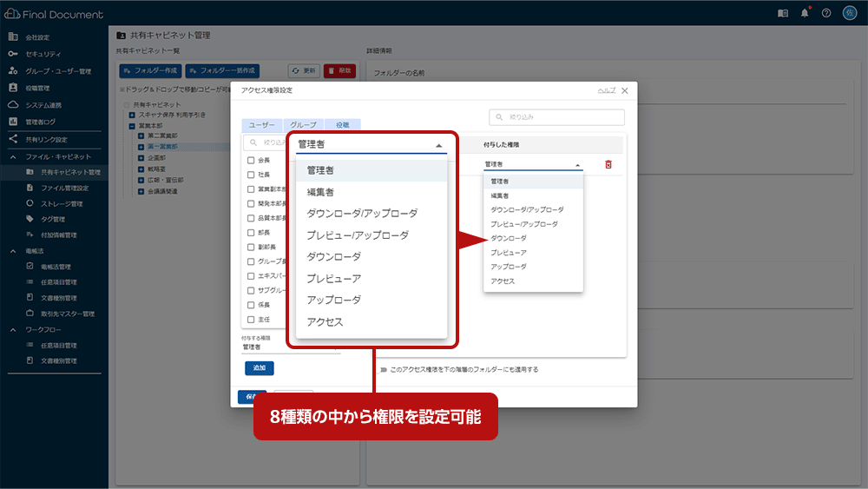The height and width of the screenshot is (489, 868).
Task: Collapse the 管理者 permission dropdown
Action: pyautogui.click(x=439, y=145)
